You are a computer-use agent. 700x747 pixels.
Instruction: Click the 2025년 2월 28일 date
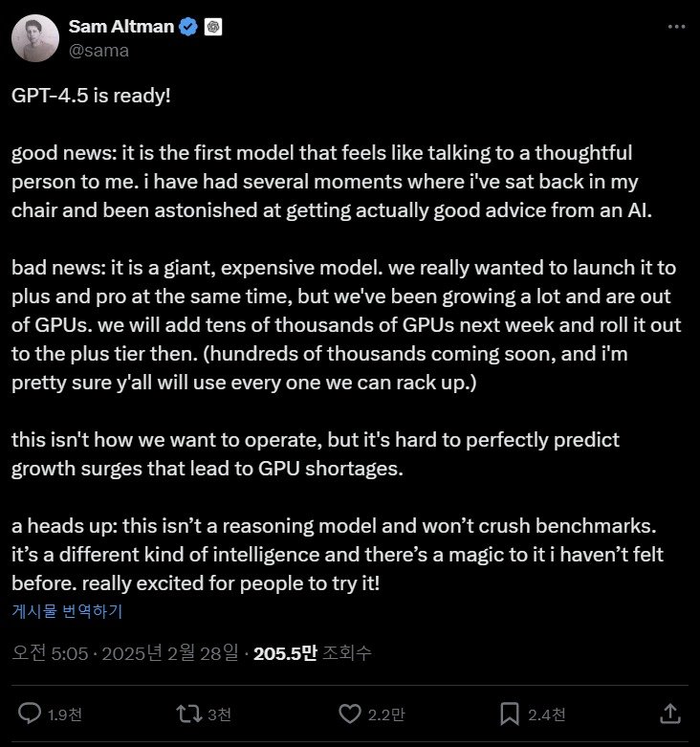173,654
